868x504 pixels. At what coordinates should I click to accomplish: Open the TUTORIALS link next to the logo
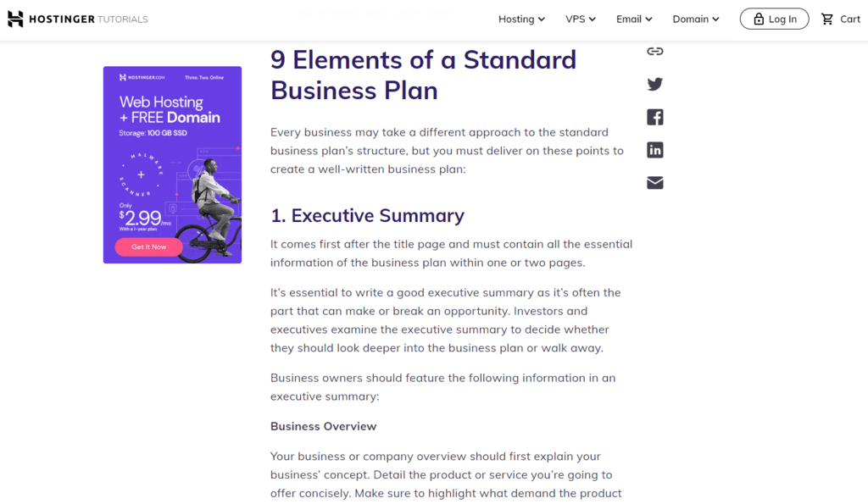[124, 18]
